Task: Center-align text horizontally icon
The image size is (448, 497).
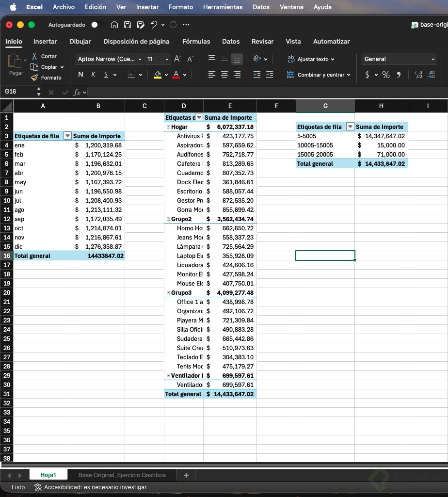Action: (224, 75)
